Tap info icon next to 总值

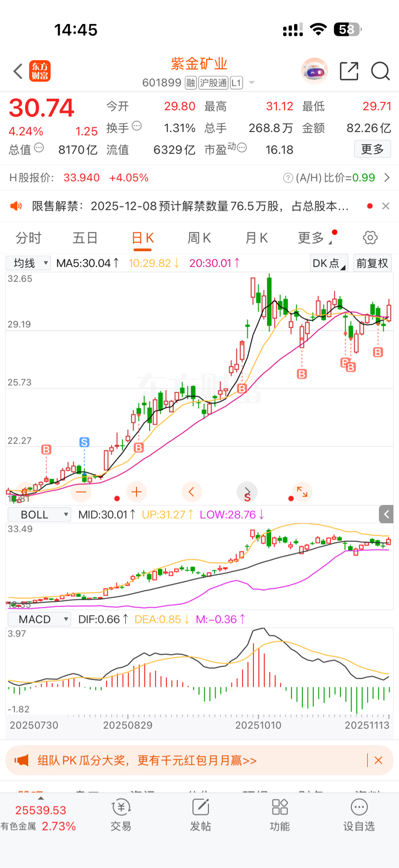(x=39, y=148)
